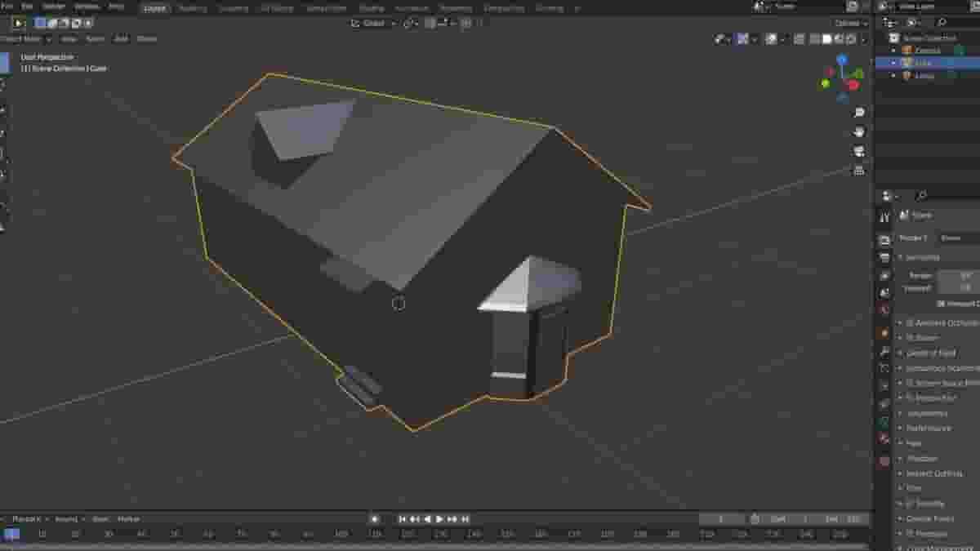Open the File menu
The width and height of the screenshot is (980, 551).
point(8,7)
